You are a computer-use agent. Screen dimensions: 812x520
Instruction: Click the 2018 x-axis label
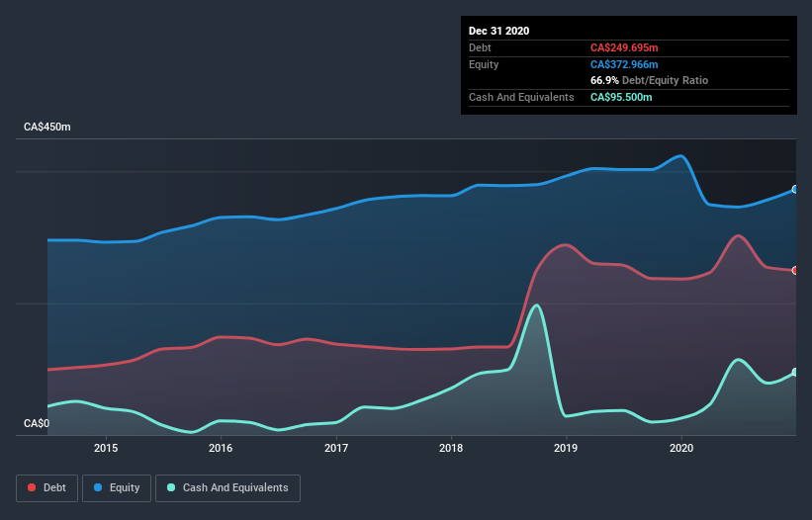(x=451, y=448)
